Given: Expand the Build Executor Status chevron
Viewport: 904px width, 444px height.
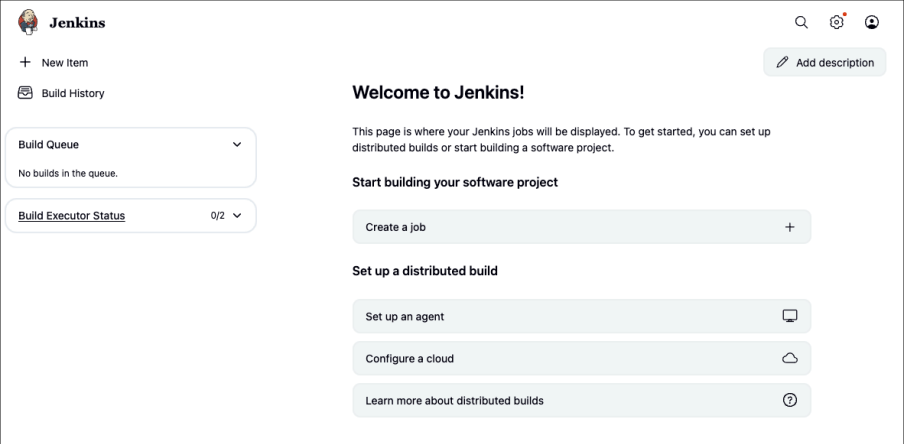Looking at the screenshot, I should [x=237, y=216].
